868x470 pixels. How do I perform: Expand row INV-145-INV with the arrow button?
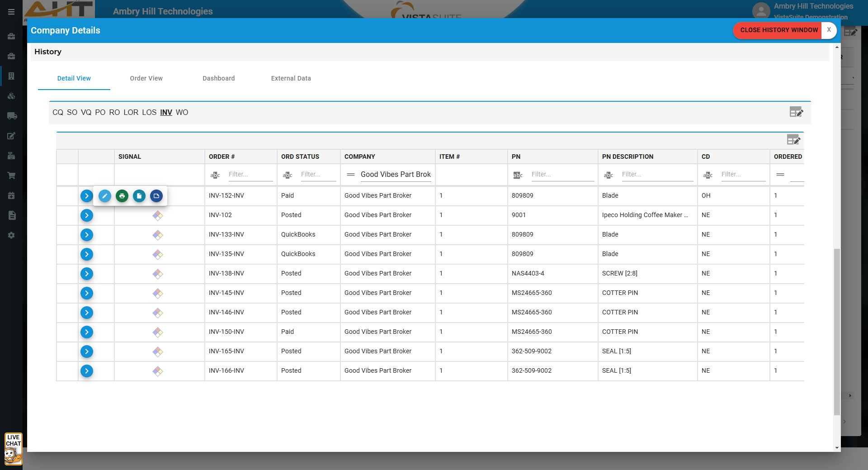87,293
